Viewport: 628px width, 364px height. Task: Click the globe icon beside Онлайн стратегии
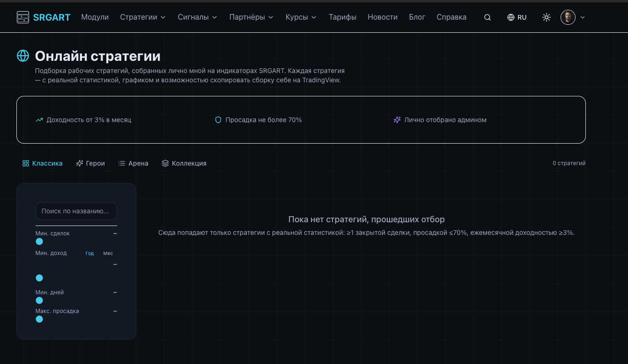23,56
